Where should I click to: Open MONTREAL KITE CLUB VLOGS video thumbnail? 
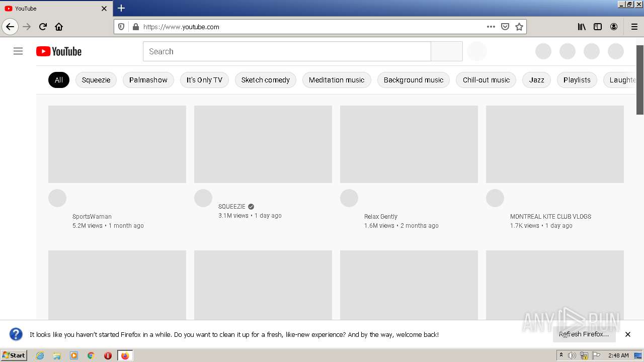555,144
